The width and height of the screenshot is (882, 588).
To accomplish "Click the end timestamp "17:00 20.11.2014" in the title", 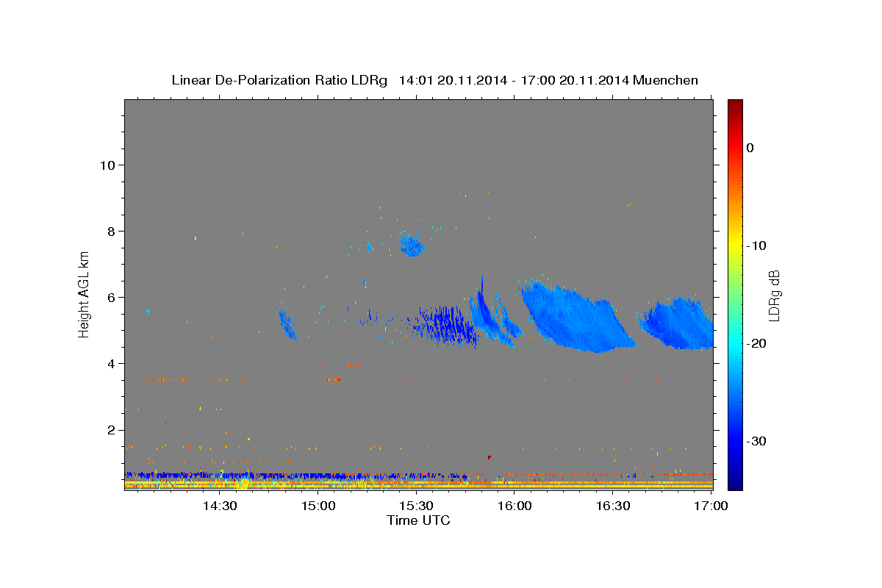I will pos(575,80).
